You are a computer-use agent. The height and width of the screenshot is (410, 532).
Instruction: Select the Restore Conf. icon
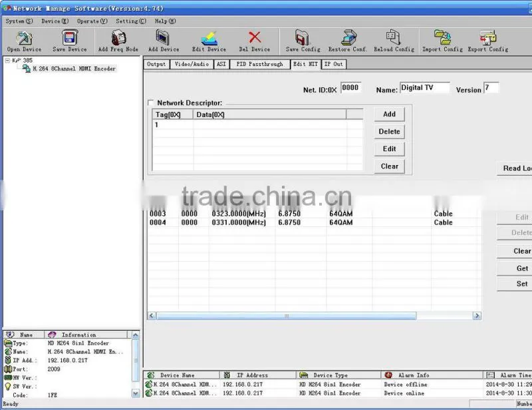[348, 38]
